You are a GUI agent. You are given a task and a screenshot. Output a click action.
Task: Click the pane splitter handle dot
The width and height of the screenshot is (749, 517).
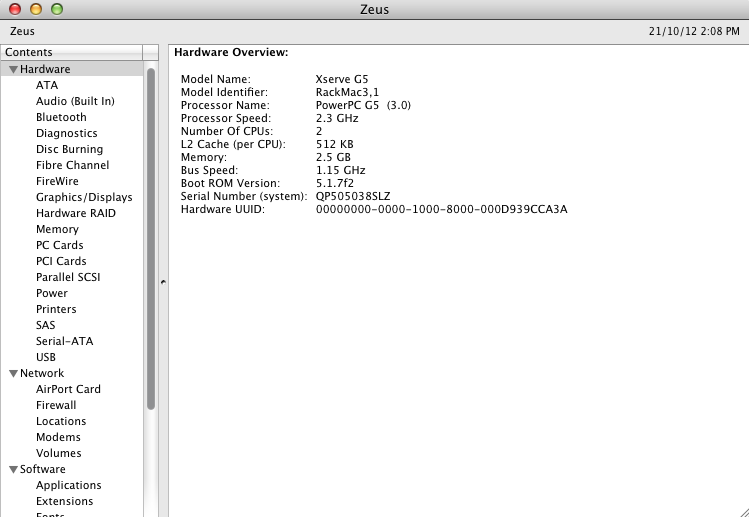(x=163, y=282)
